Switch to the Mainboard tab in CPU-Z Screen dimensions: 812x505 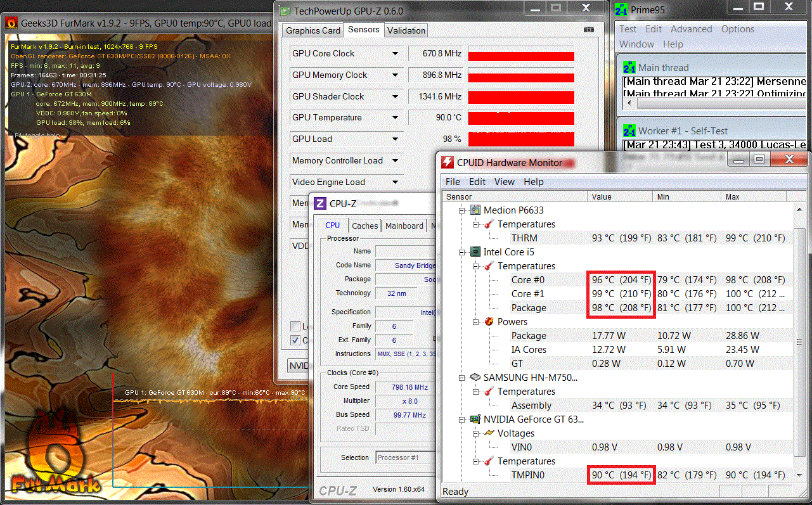point(404,226)
